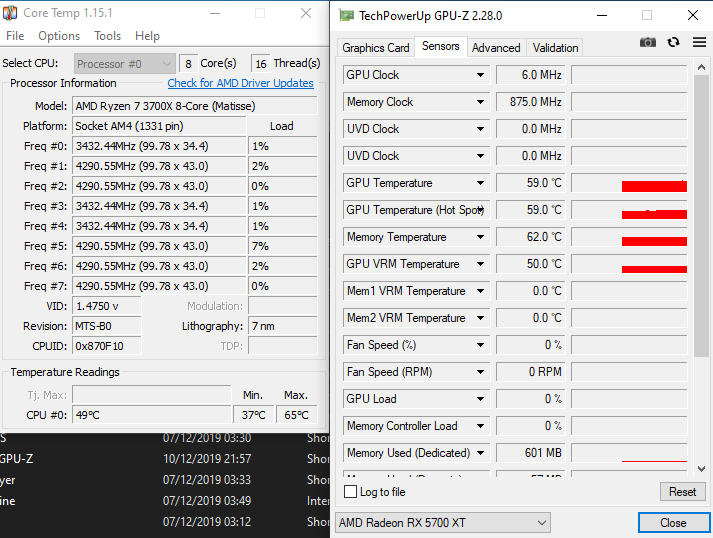Click the GPU-Z screenshot camera icon
The image size is (713, 538).
tap(648, 43)
